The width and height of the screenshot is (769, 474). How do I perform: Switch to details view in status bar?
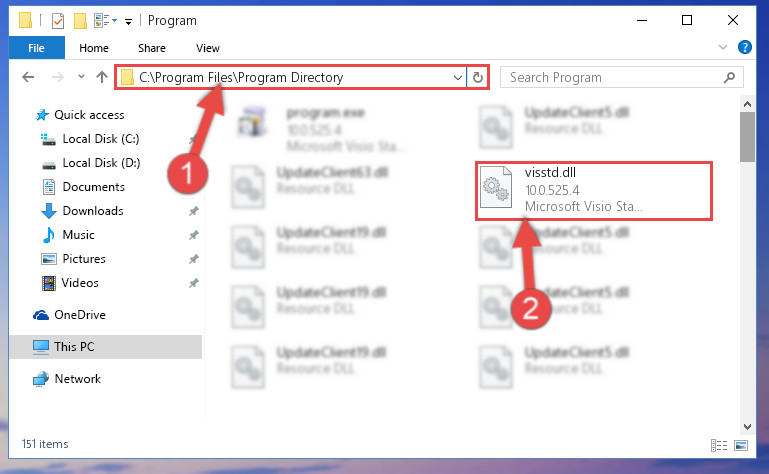[x=719, y=445]
